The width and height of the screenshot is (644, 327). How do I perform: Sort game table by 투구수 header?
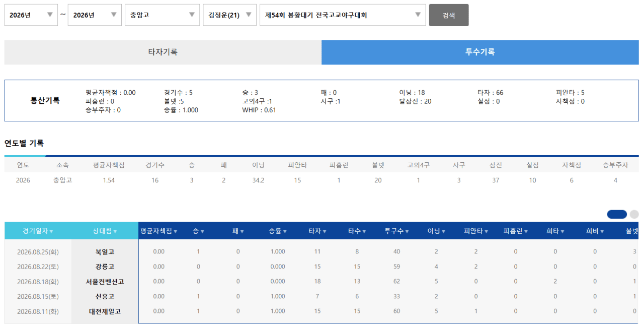tap(396, 231)
